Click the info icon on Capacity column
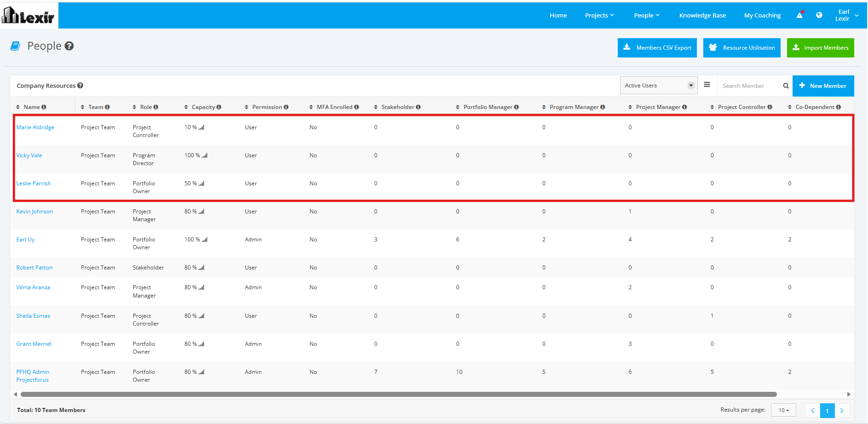Image resolution: width=868 pixels, height=424 pixels. [x=219, y=107]
